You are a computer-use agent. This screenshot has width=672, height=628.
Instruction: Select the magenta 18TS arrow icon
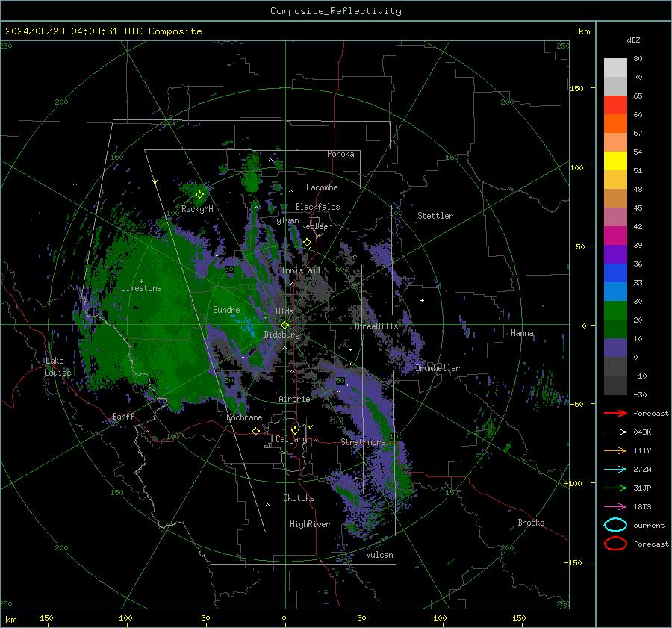click(x=615, y=507)
